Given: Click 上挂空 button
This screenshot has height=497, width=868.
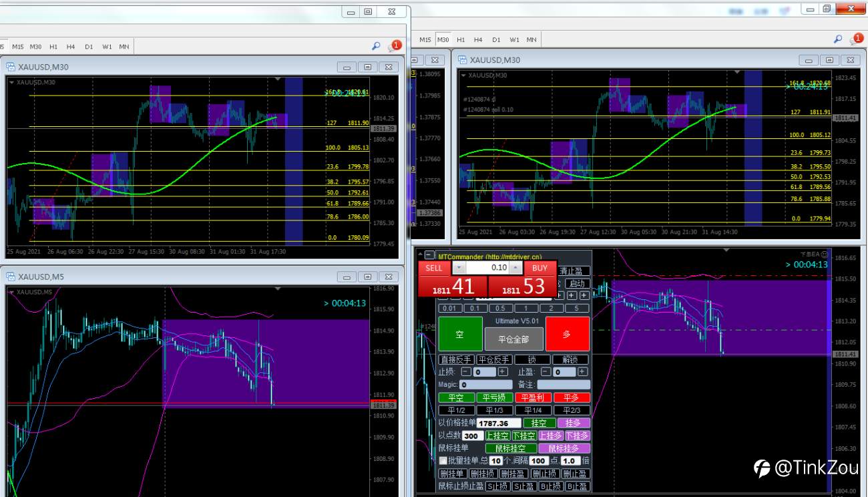Looking at the screenshot, I should pyautogui.click(x=497, y=436).
